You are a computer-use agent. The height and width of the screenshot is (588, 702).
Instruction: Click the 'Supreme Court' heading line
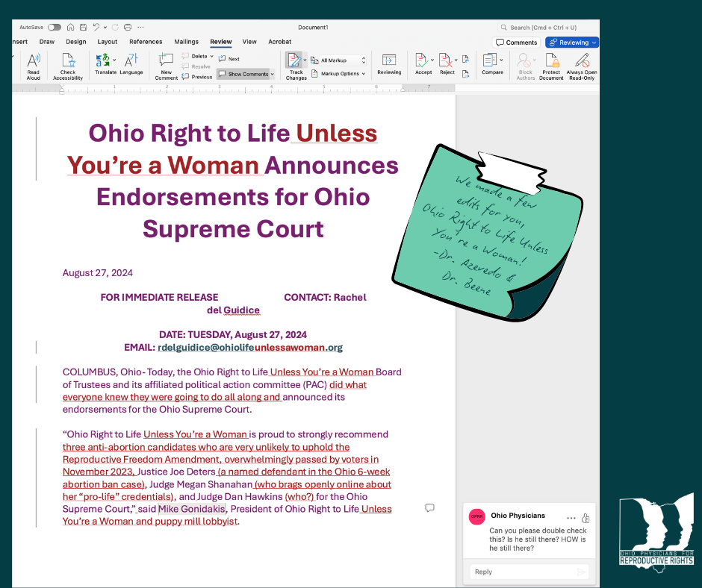(233, 229)
